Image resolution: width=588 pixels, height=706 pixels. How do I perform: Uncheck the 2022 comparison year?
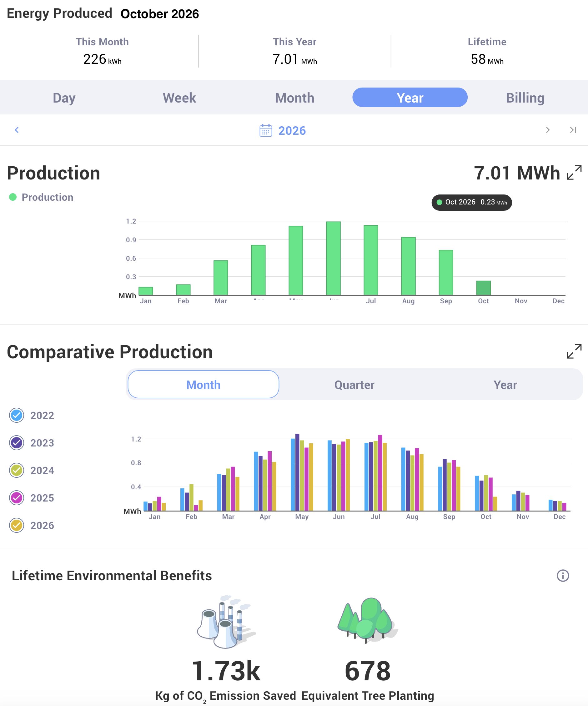click(17, 415)
